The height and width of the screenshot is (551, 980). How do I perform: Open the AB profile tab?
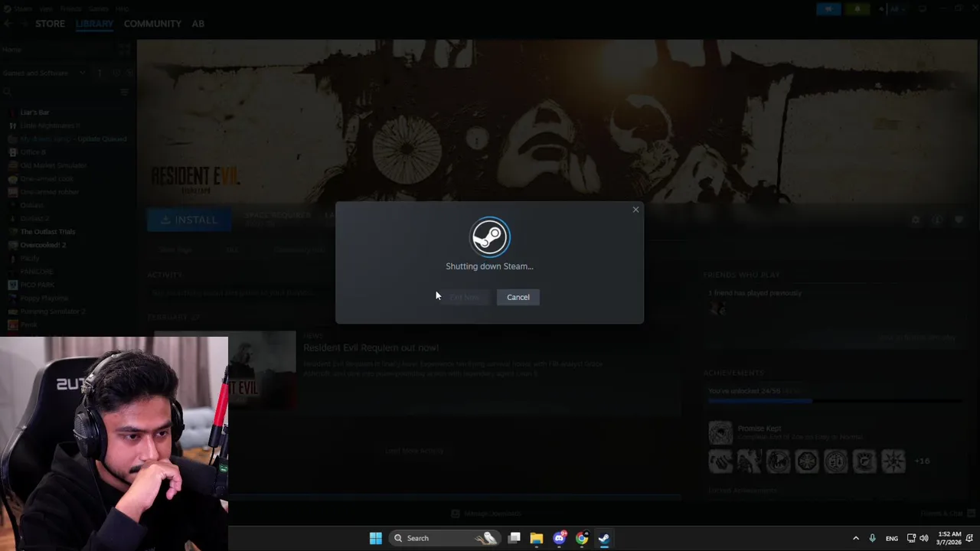[198, 24]
